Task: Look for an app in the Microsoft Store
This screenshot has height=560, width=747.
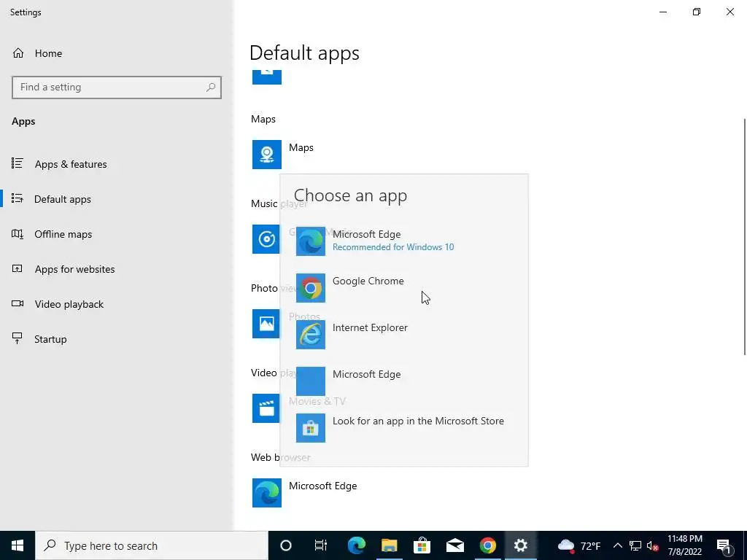Action: pyautogui.click(x=403, y=427)
